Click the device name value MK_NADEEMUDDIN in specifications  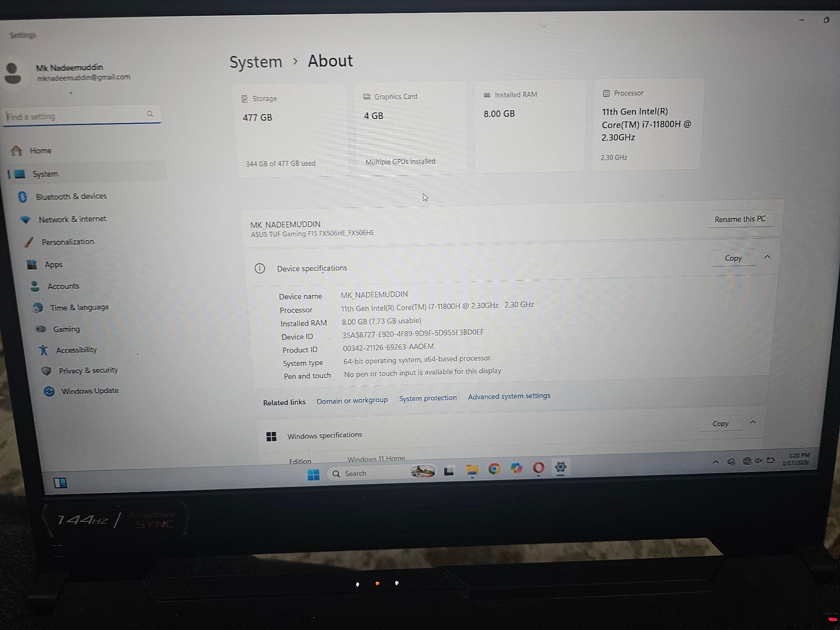pos(374,294)
